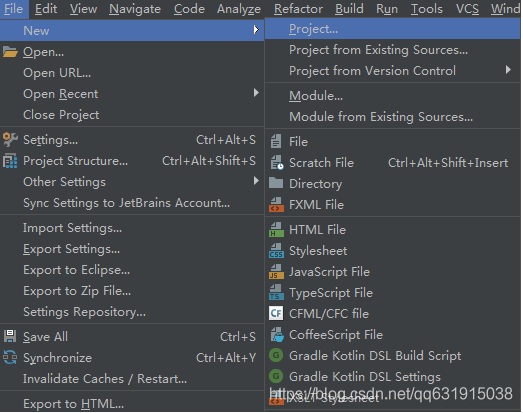This screenshot has width=523, height=413.
Task: Open the Analyze menu
Action: (x=239, y=9)
